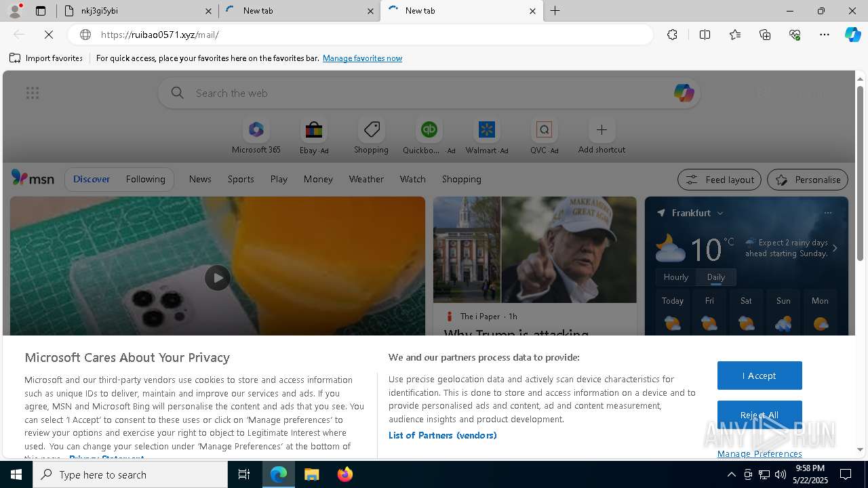
Task: Switch weather forecast to Hourly
Action: pyautogui.click(x=676, y=277)
